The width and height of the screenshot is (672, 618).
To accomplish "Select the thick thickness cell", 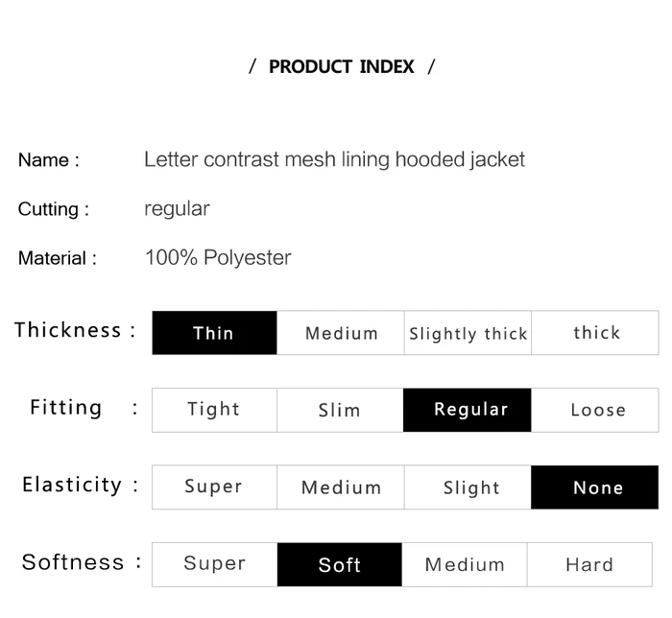I will (595, 333).
